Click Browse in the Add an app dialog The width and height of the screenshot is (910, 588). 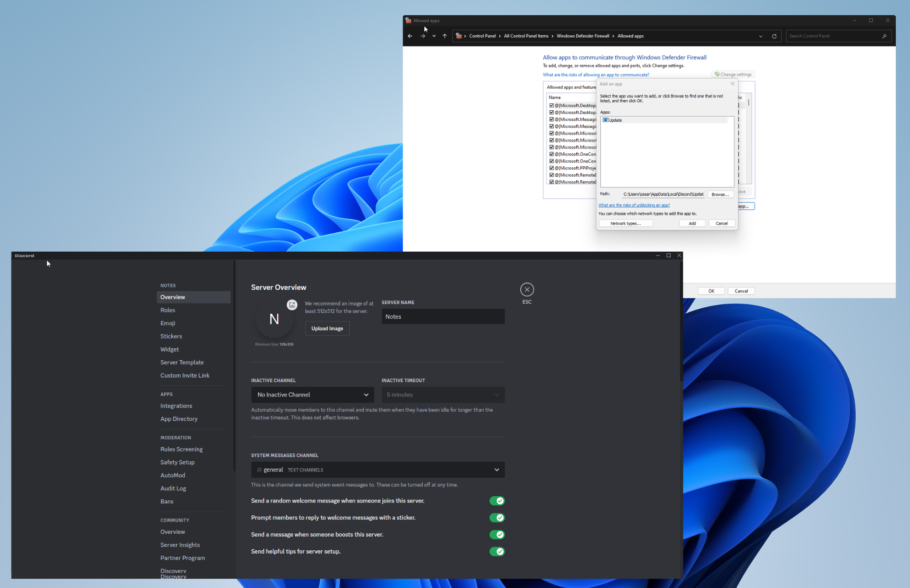pos(720,194)
